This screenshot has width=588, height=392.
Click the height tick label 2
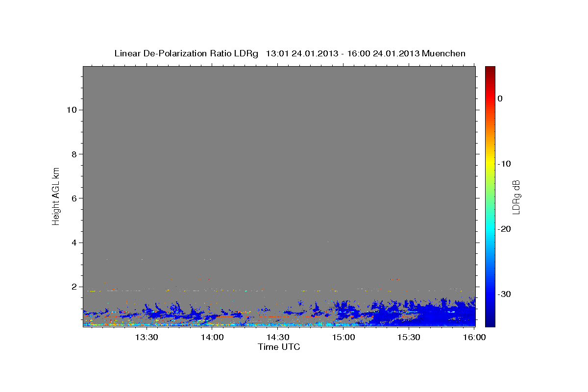tap(73, 287)
